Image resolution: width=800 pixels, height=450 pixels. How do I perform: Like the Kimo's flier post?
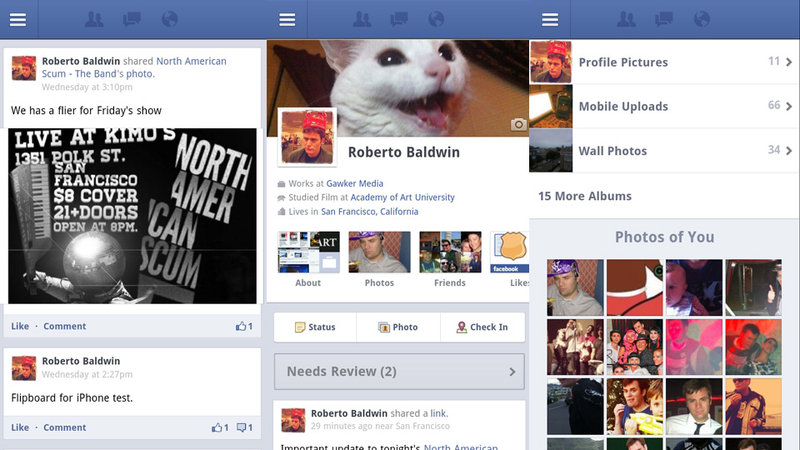(x=20, y=326)
